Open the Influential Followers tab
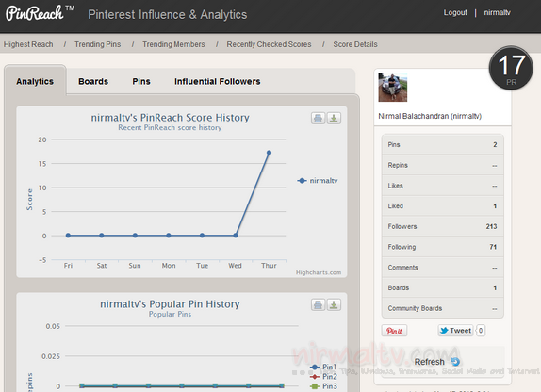The height and width of the screenshot is (392, 541). click(218, 81)
